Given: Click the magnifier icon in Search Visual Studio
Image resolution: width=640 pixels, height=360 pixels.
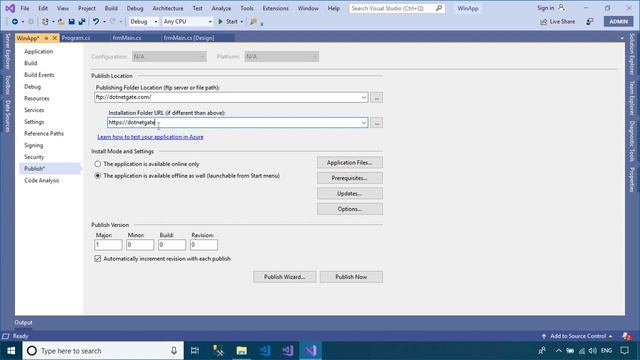Looking at the screenshot, I should [439, 8].
